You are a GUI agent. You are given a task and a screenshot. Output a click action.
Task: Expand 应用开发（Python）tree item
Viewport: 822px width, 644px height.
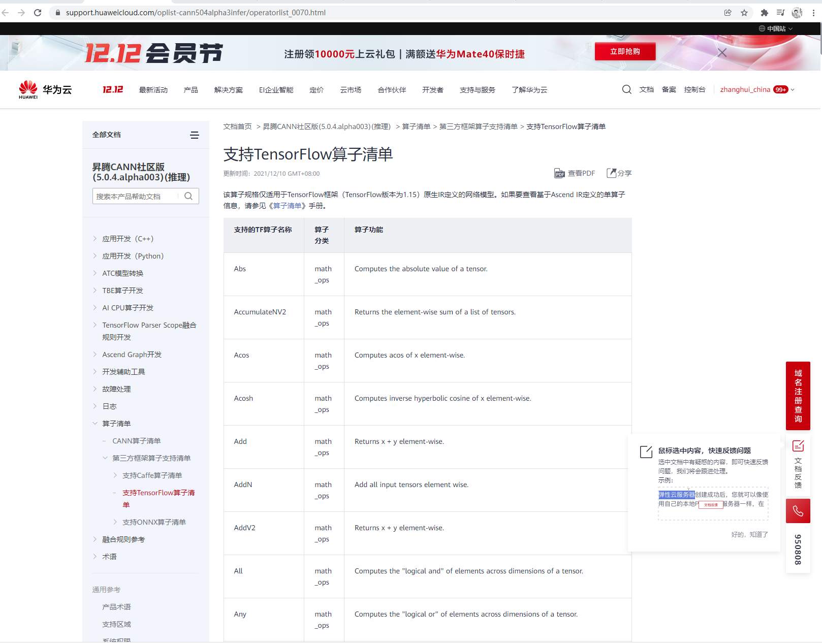(95, 256)
